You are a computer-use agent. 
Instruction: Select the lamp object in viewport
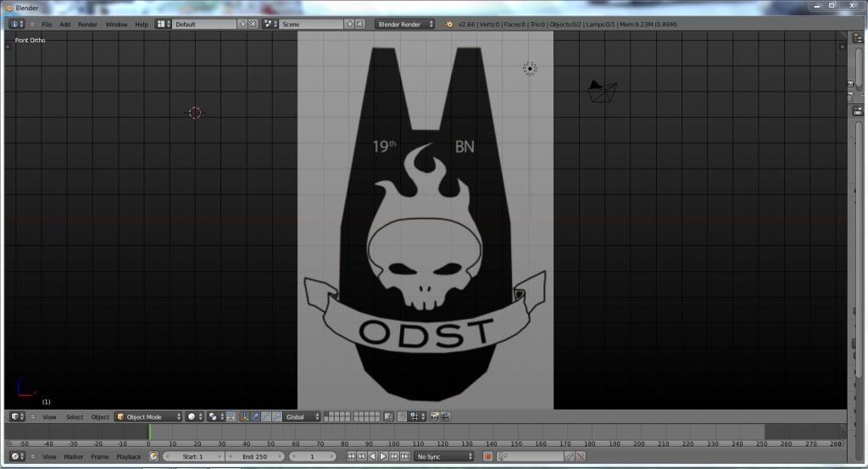click(530, 69)
